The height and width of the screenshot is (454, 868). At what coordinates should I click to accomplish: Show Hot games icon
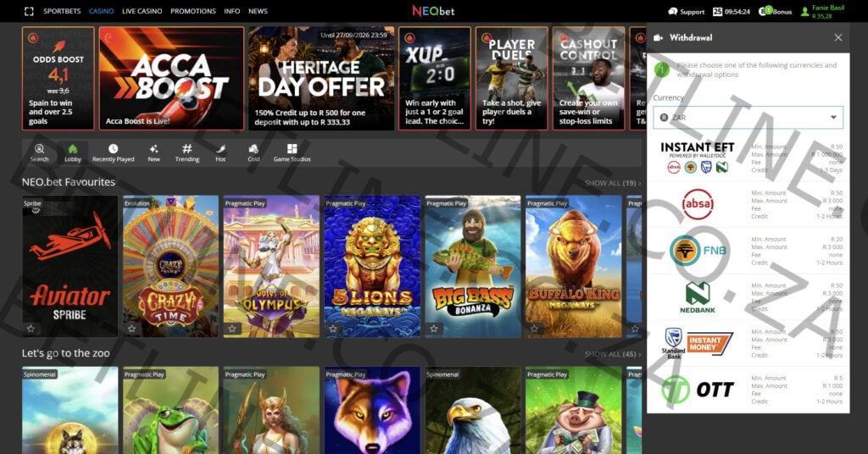pyautogui.click(x=220, y=149)
